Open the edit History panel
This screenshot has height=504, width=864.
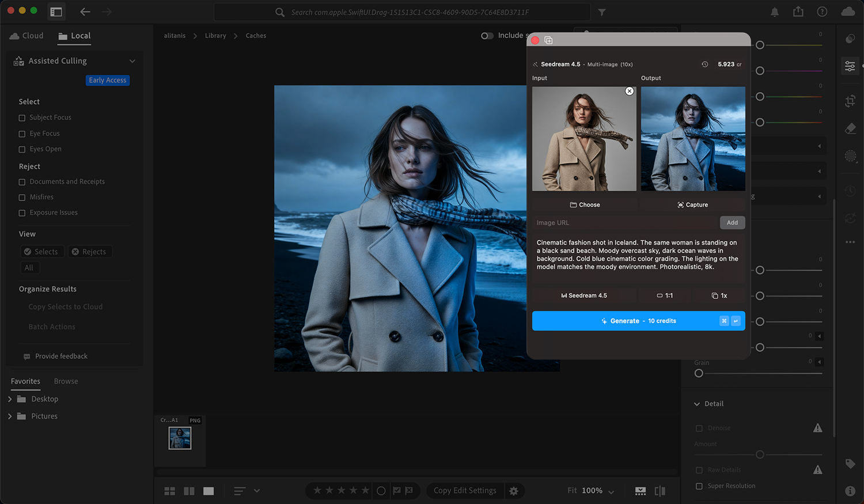click(x=850, y=191)
